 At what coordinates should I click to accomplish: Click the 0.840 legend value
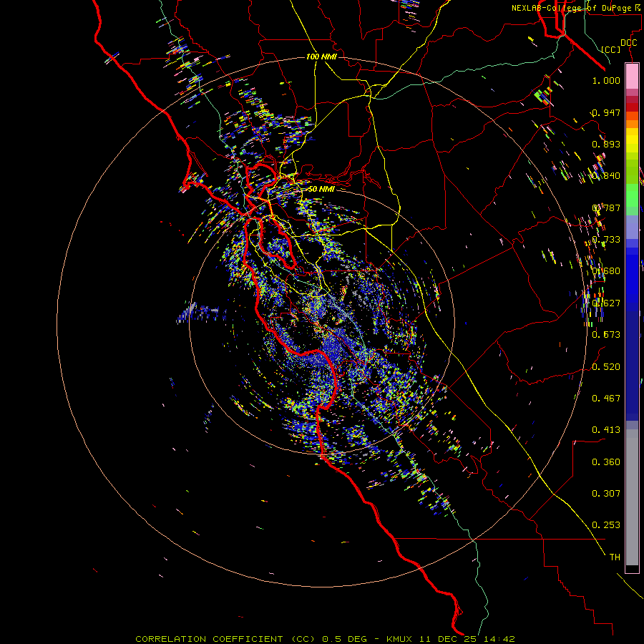tap(606, 176)
